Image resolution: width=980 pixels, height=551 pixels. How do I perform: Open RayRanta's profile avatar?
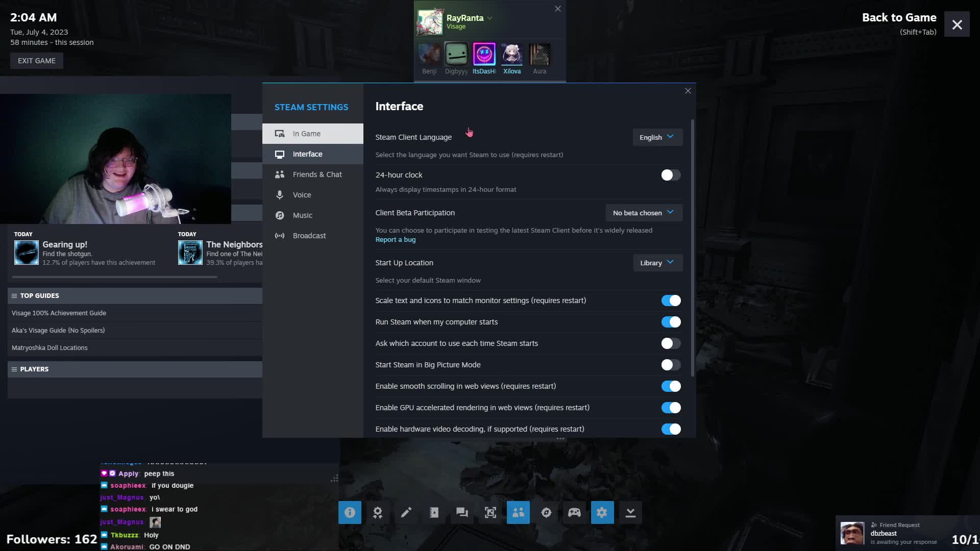coord(430,21)
